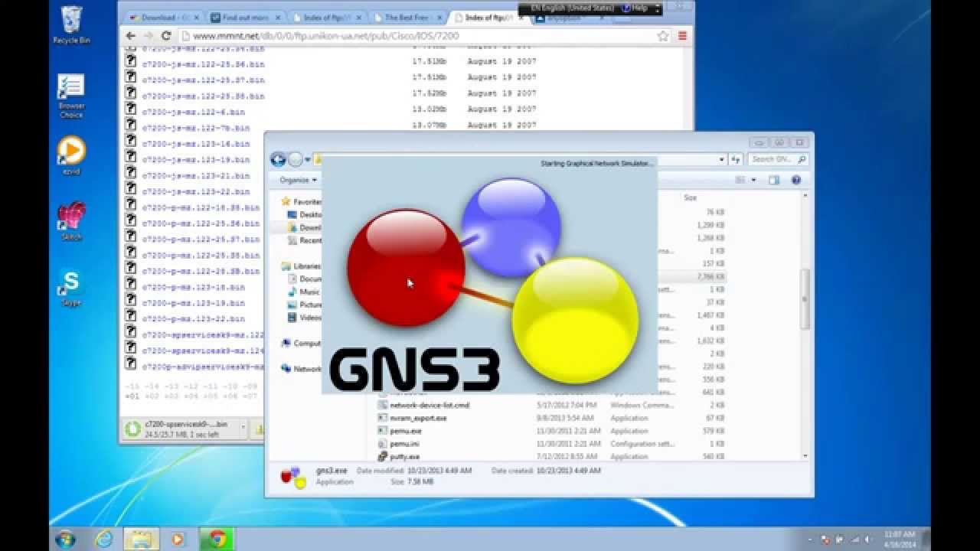980x551 pixels.
Task: Click the Explorer search magnifier icon
Action: (x=802, y=159)
